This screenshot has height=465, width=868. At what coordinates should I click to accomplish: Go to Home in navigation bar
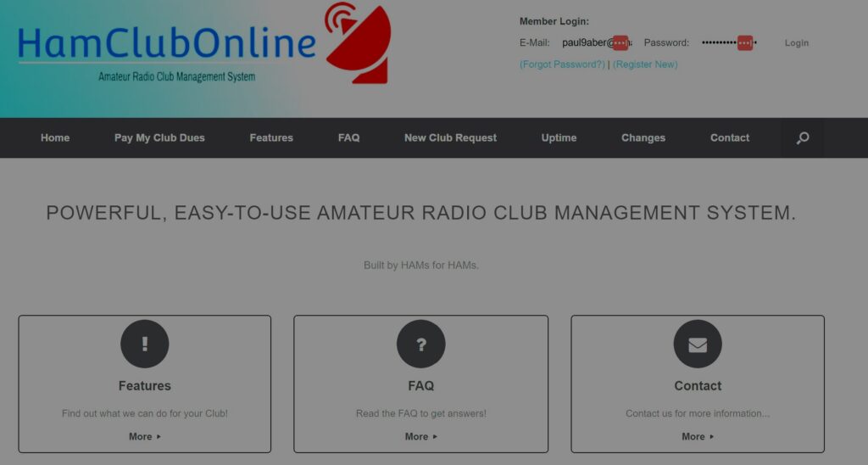[x=55, y=138]
